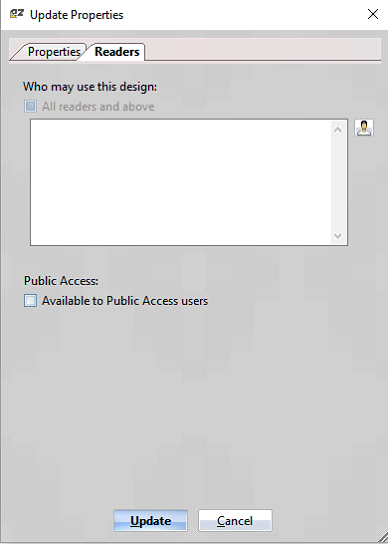Click the down arrow in readers list scrollbar
This screenshot has height=545, width=389.
point(338,236)
